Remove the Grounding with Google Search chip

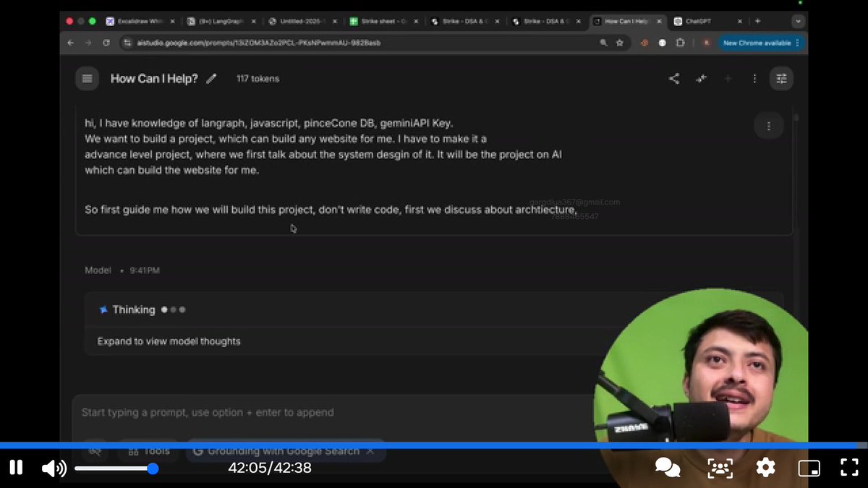[x=370, y=451]
